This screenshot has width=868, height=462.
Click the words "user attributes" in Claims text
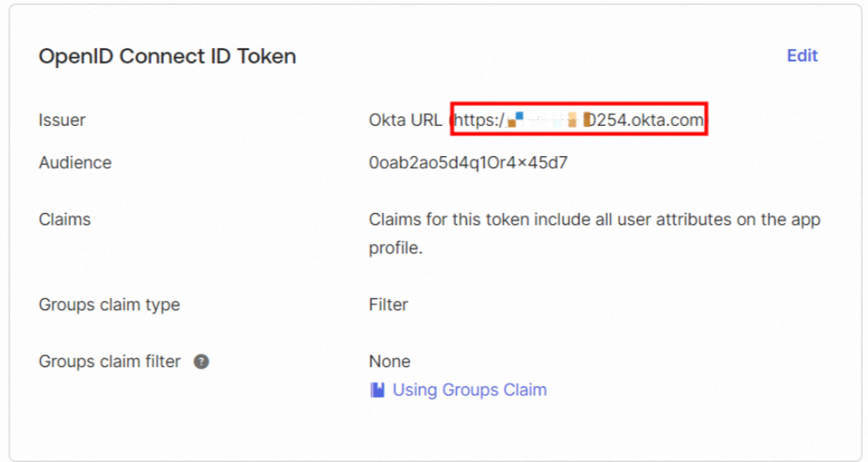(654, 219)
